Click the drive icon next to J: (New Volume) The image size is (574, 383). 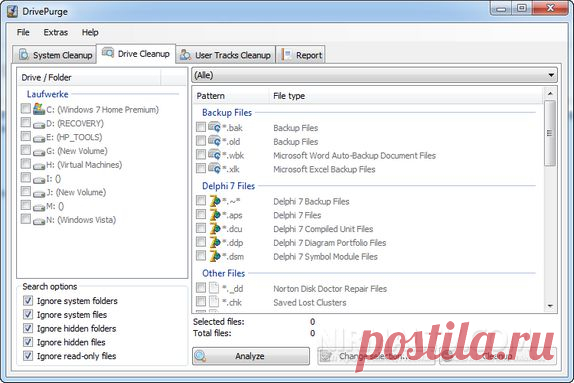click(39, 194)
